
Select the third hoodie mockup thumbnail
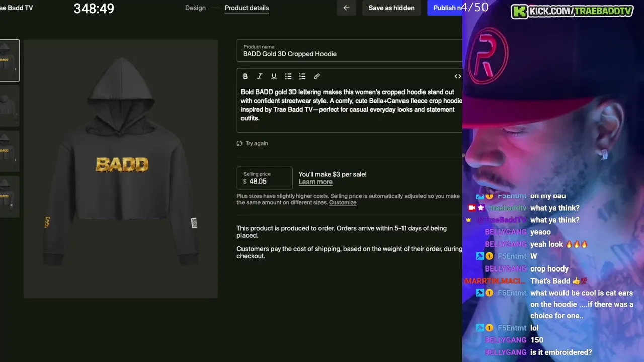[x=9, y=151]
